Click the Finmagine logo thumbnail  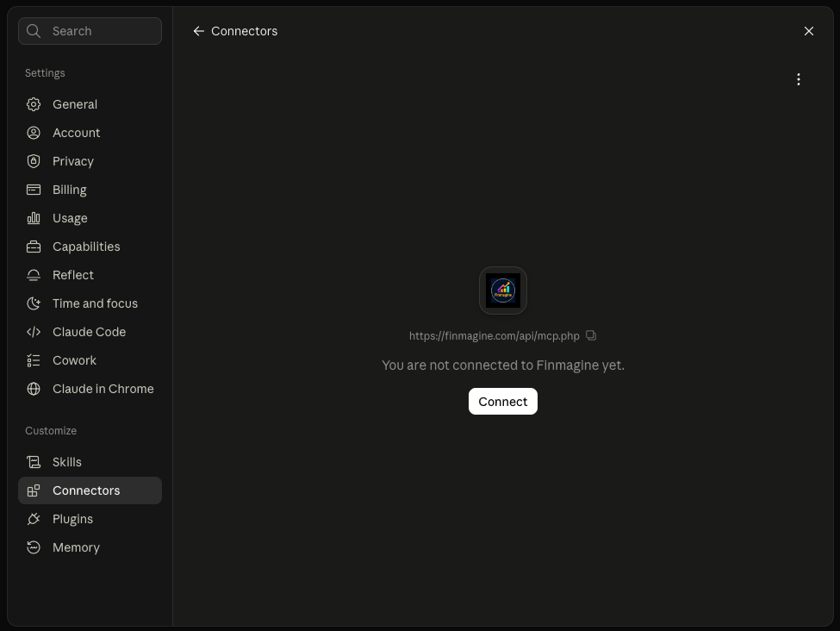(502, 290)
